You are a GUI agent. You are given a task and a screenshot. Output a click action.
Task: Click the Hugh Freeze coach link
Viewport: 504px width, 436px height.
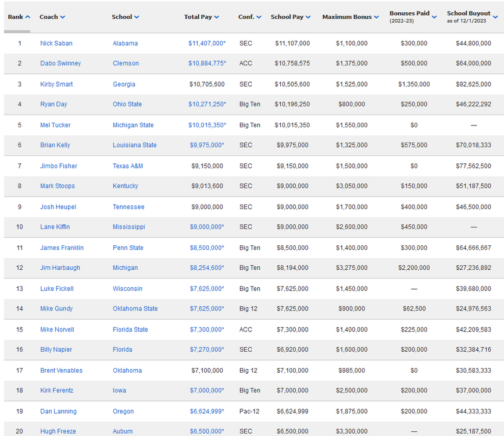coord(58,431)
